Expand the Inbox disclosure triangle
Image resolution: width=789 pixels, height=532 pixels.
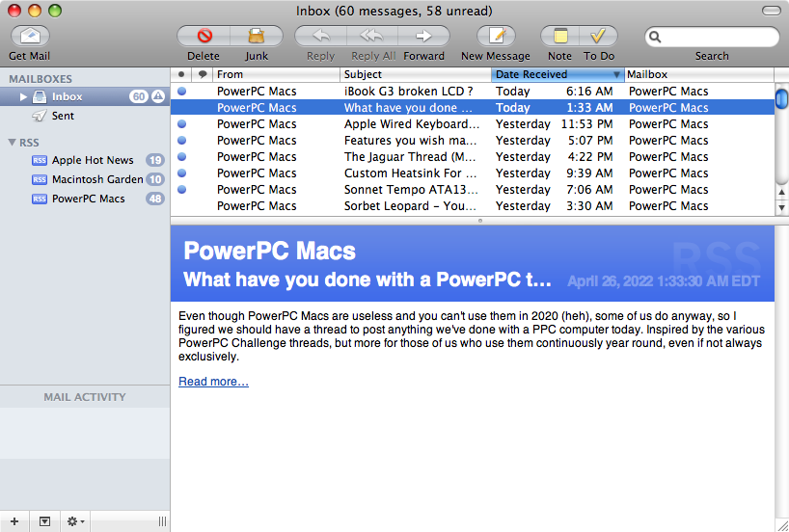point(23,96)
